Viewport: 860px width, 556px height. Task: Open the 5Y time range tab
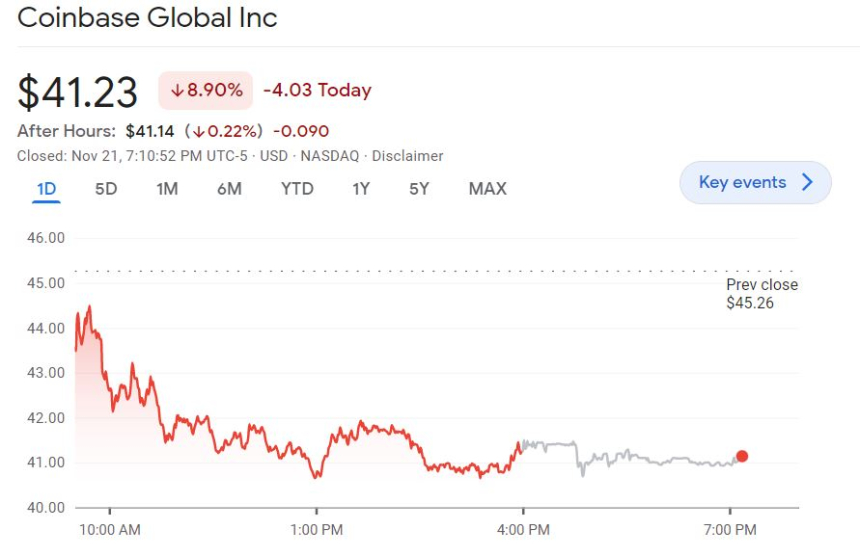(x=419, y=189)
